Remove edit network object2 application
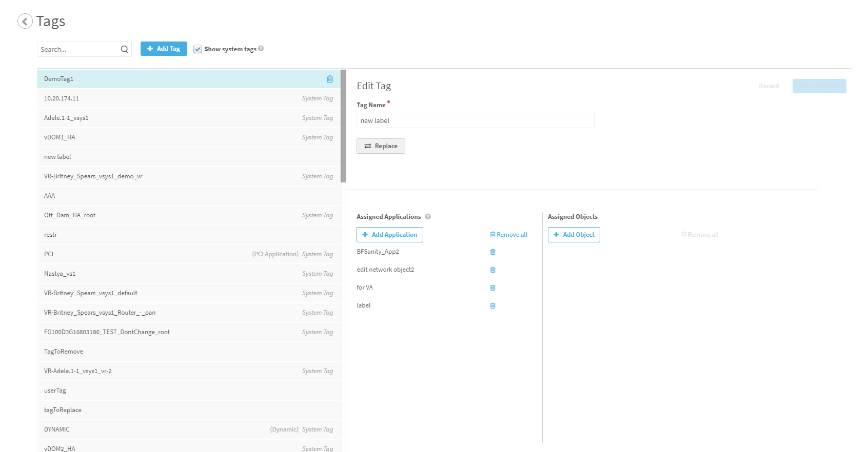This screenshot has width=868, height=452. pos(492,270)
